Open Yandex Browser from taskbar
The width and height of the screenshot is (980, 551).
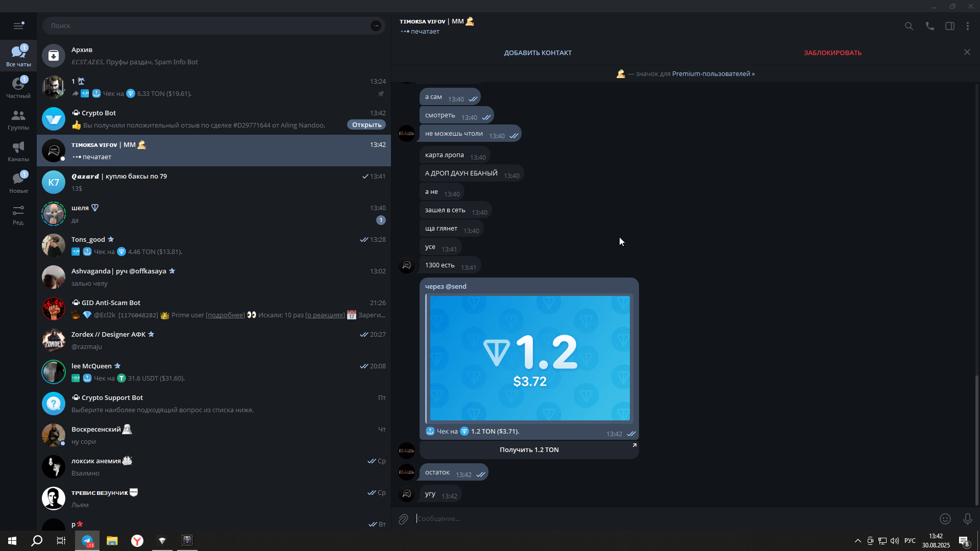[137, 541]
